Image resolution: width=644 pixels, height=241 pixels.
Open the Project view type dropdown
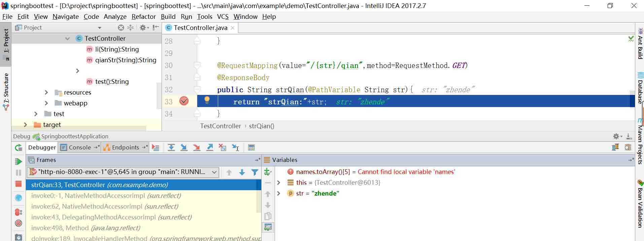click(x=100, y=28)
